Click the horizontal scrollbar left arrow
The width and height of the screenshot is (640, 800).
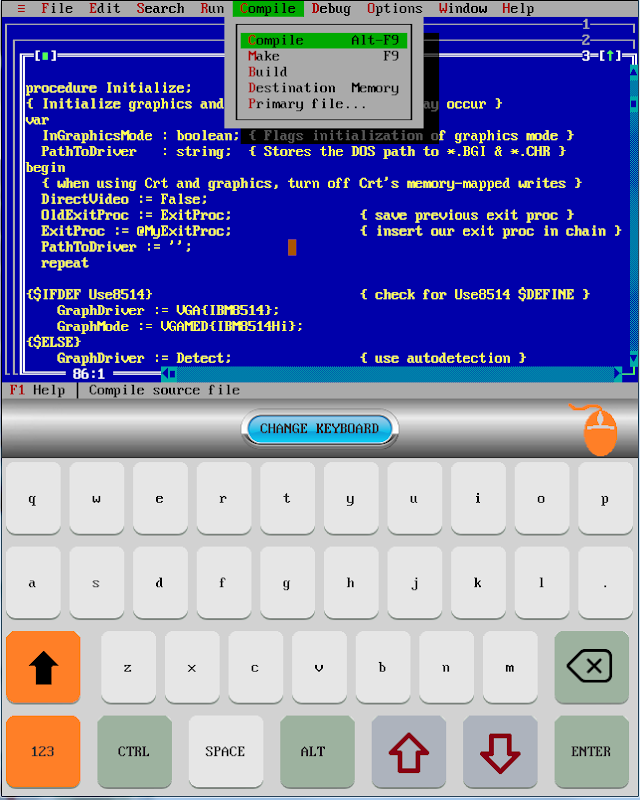165,374
